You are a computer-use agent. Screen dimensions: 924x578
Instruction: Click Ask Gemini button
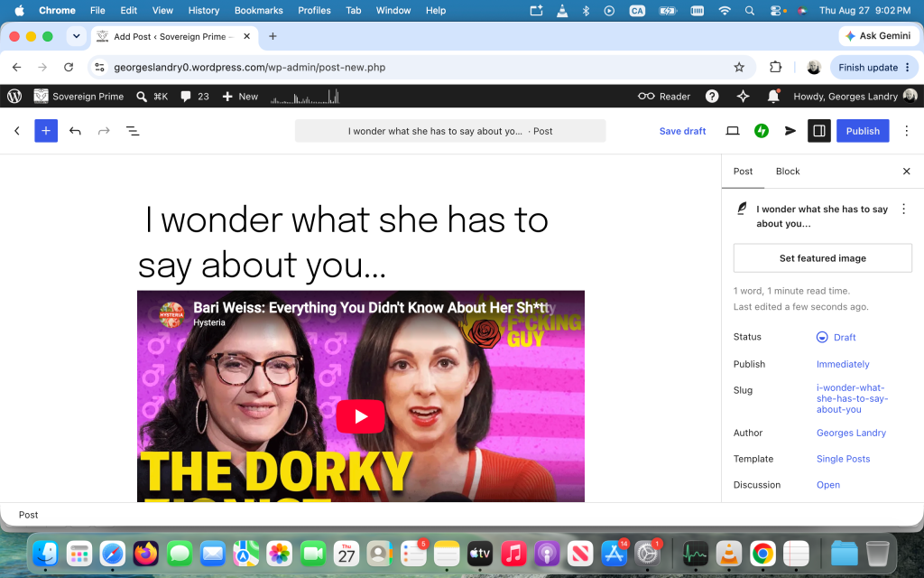[x=878, y=36]
